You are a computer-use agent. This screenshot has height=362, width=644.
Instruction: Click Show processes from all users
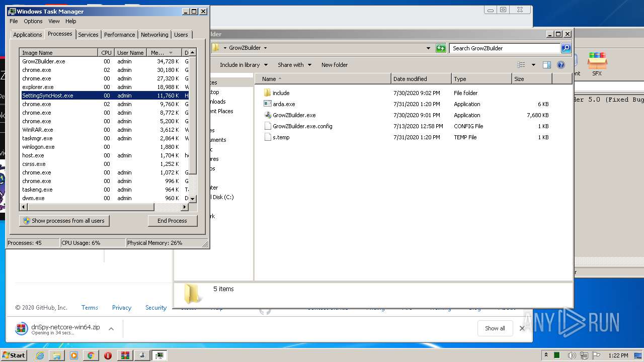click(x=64, y=221)
